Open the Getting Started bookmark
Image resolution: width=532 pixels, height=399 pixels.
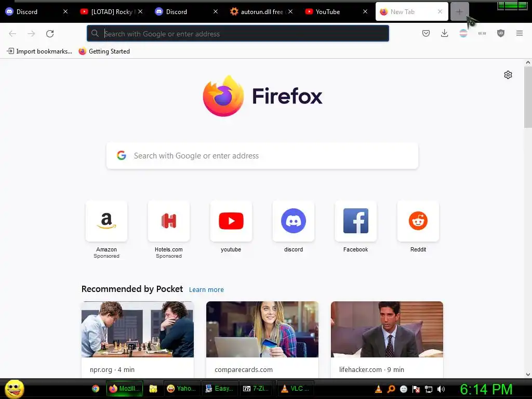pos(104,51)
